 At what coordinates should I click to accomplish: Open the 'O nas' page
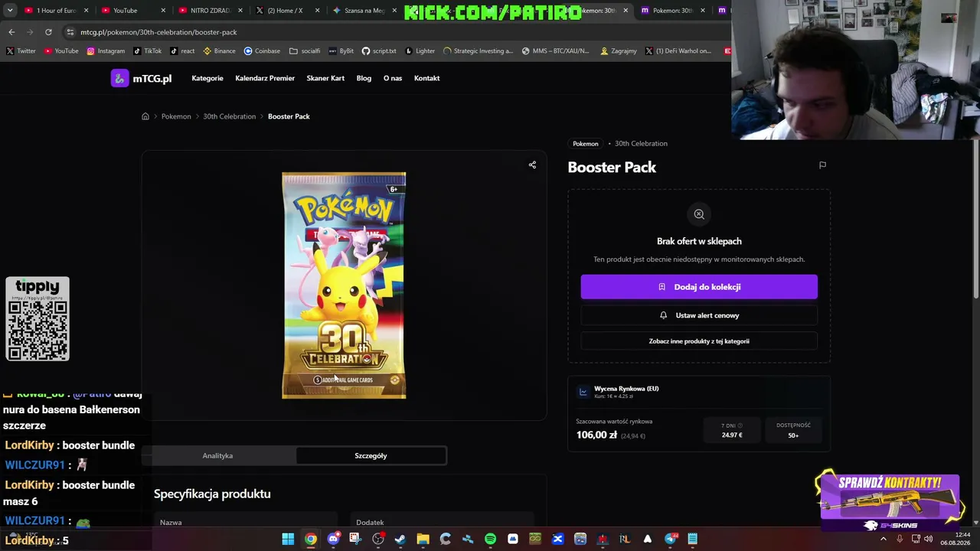(393, 78)
